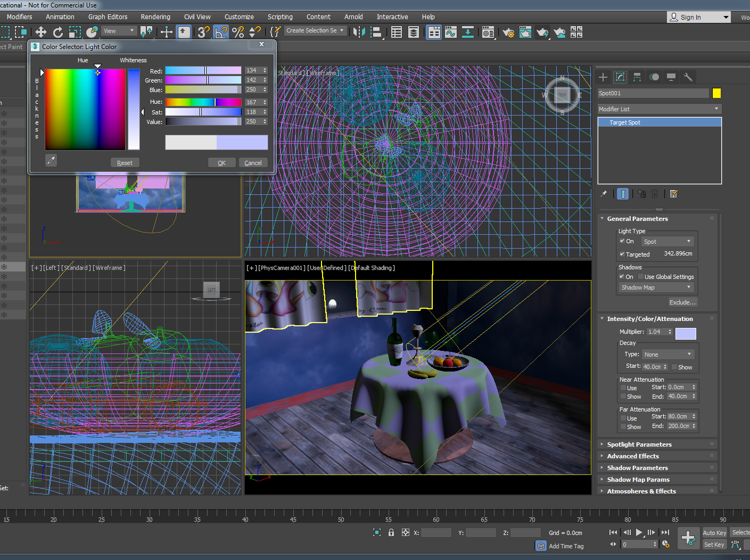Click the Pin Stack icon
This screenshot has height=560, width=750.
(x=604, y=194)
